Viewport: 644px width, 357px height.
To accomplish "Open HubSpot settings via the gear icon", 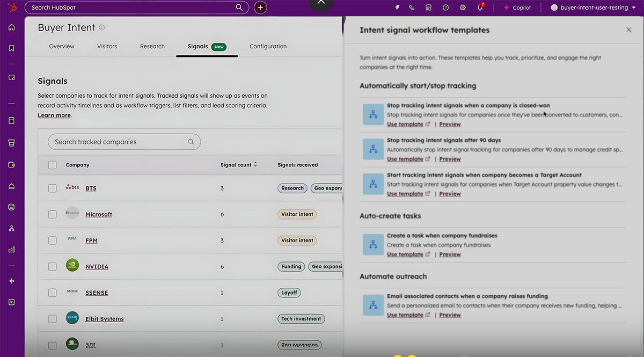I will pyautogui.click(x=463, y=8).
